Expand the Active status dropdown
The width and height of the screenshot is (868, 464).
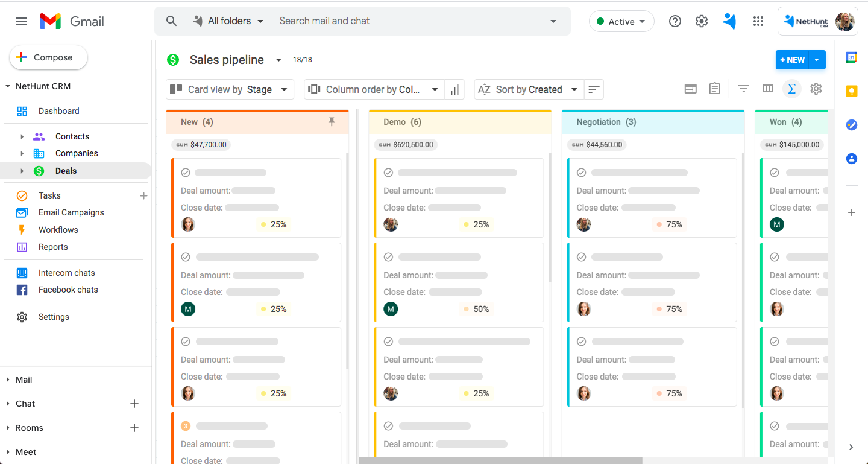(x=621, y=21)
